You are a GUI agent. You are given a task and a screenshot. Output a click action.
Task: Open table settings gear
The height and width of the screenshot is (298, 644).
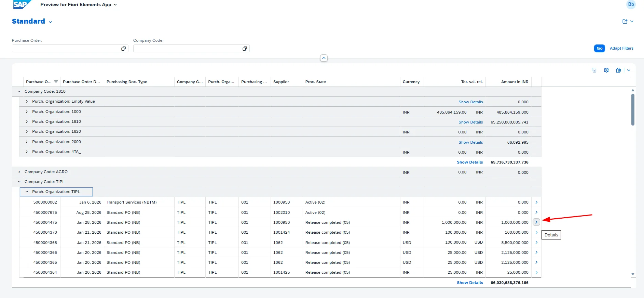tap(606, 70)
